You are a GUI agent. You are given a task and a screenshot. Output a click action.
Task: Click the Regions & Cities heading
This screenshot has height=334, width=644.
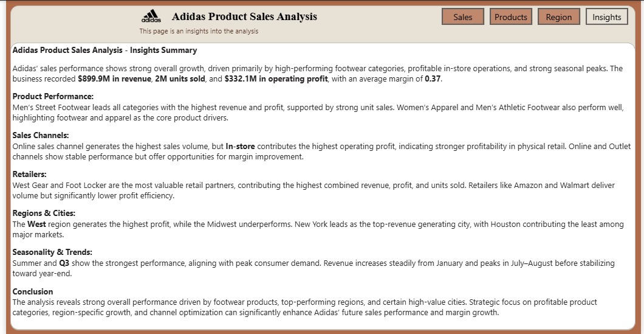(44, 213)
